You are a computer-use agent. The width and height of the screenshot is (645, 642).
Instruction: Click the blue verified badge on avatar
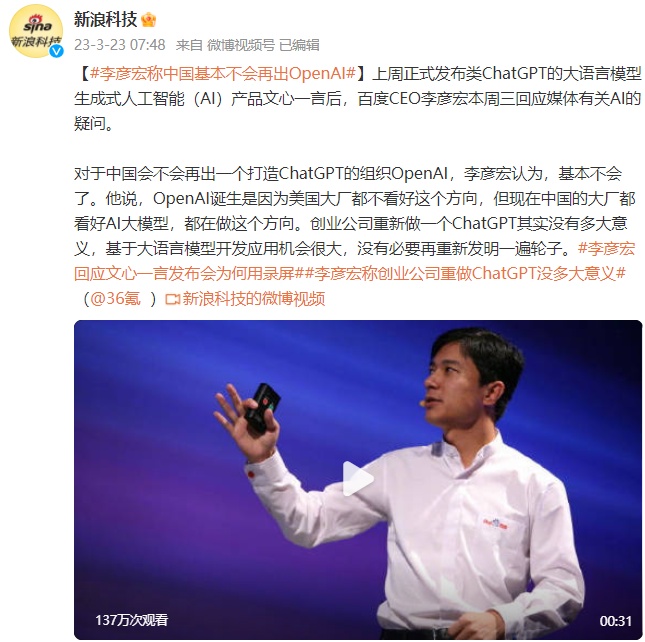tap(56, 51)
